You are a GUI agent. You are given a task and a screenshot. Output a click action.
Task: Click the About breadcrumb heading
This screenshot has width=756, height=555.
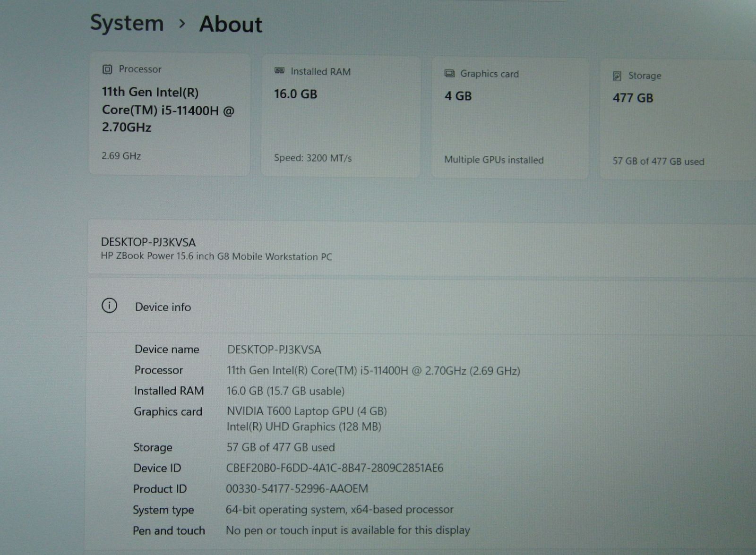click(231, 25)
